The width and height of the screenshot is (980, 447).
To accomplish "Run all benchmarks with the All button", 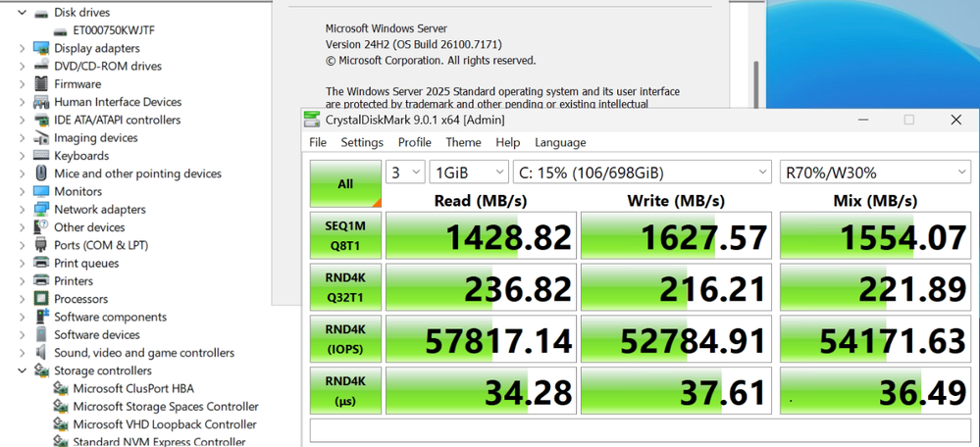I will coord(345,184).
